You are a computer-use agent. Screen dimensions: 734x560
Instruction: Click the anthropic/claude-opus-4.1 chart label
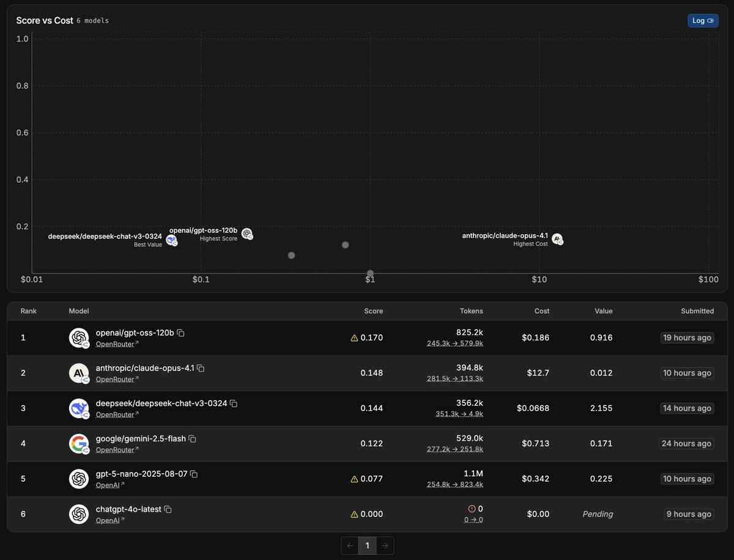pyautogui.click(x=505, y=235)
